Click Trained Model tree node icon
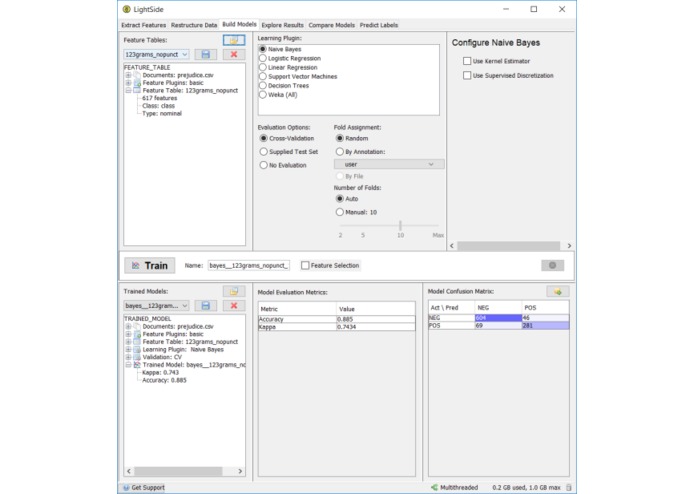 [137, 365]
